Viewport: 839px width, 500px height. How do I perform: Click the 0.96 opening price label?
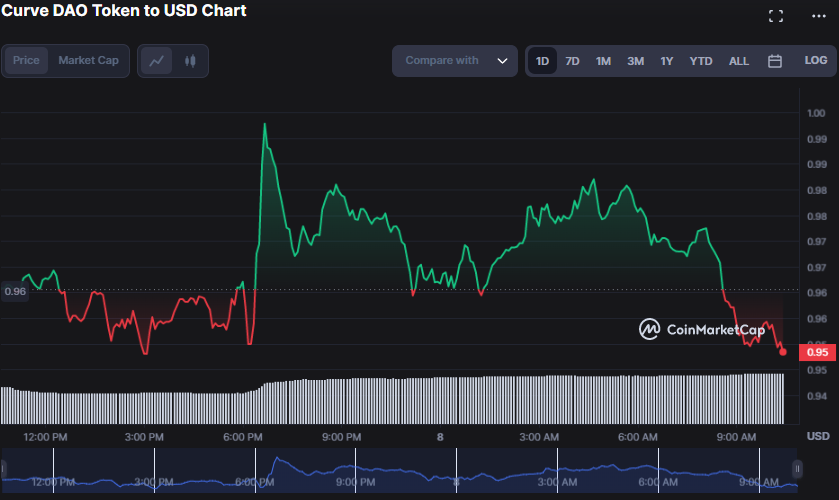click(14, 291)
